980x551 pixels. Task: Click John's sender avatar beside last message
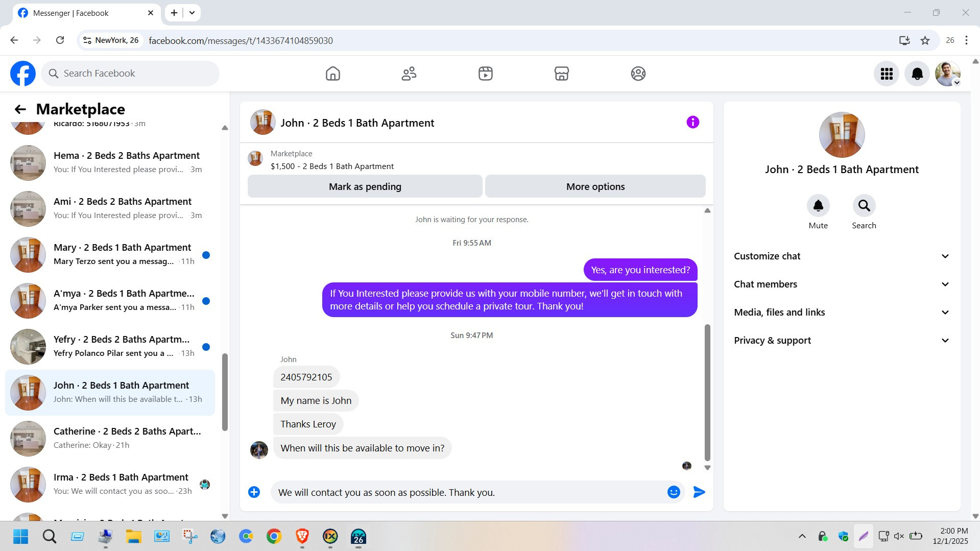click(259, 450)
